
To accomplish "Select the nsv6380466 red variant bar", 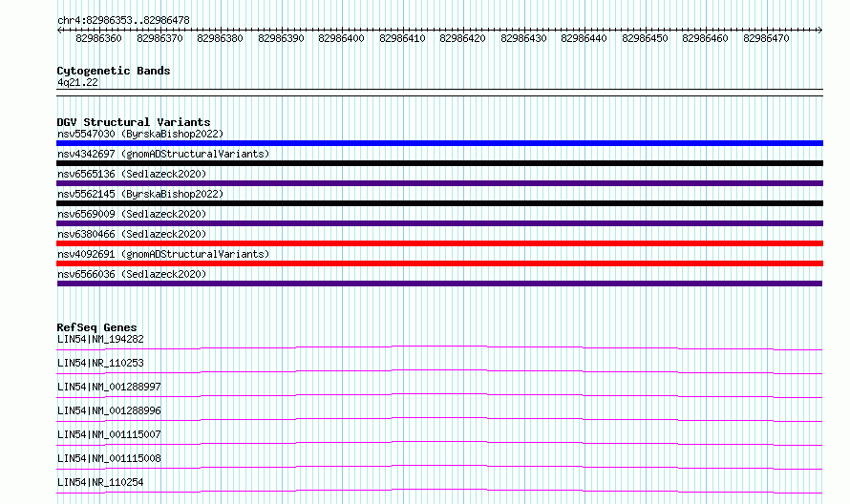I will pos(439,243).
